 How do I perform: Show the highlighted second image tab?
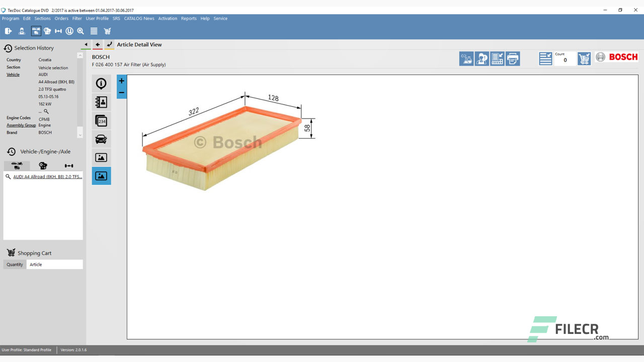coord(101,176)
